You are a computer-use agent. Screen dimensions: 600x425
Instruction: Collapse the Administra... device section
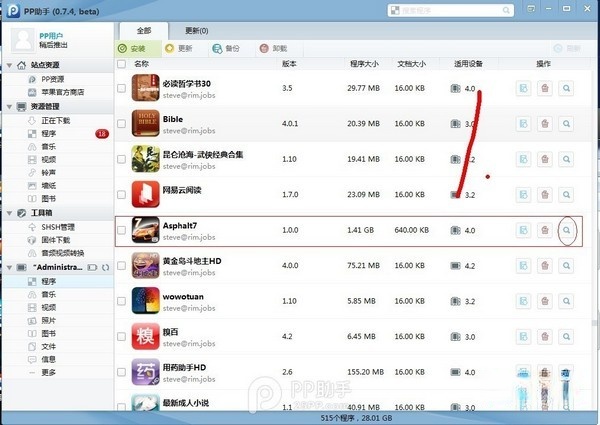pos(9,267)
